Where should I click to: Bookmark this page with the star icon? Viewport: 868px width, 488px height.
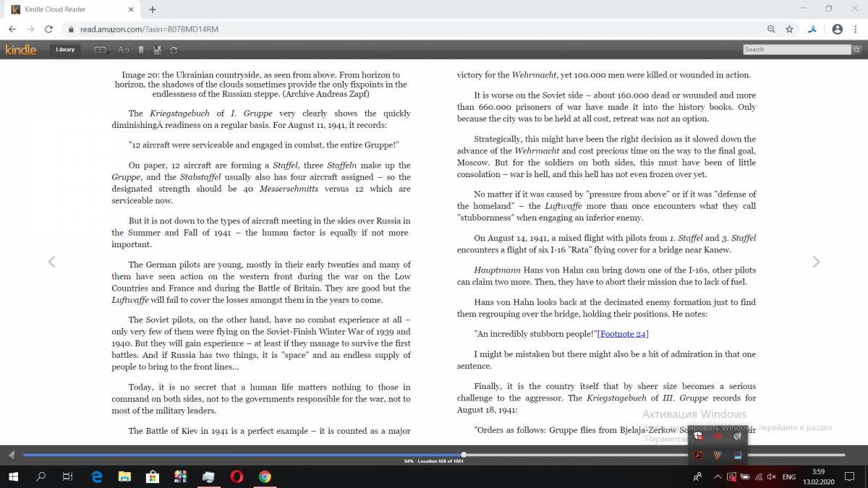(x=789, y=29)
